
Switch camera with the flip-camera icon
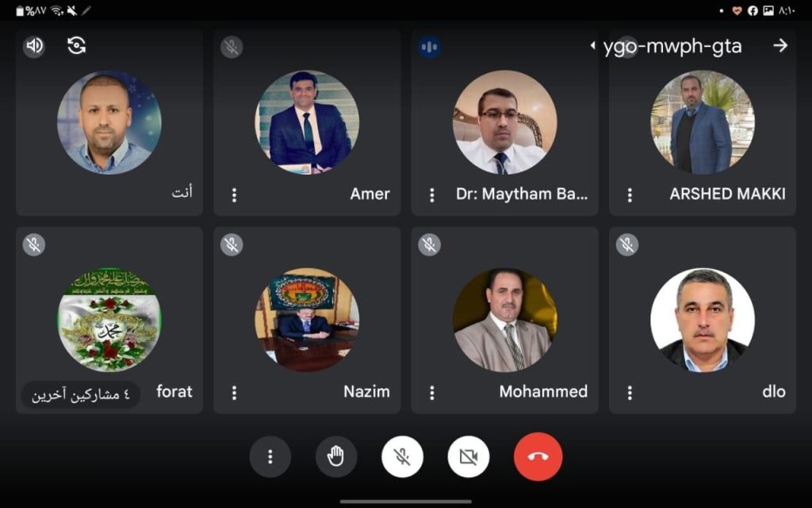76,45
